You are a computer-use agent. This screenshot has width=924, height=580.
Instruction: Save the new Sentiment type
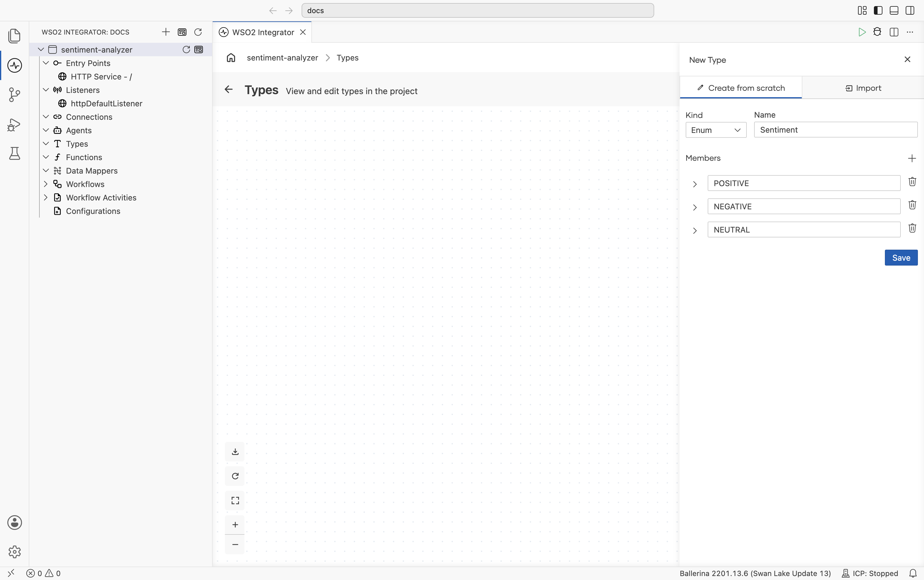coord(901,258)
